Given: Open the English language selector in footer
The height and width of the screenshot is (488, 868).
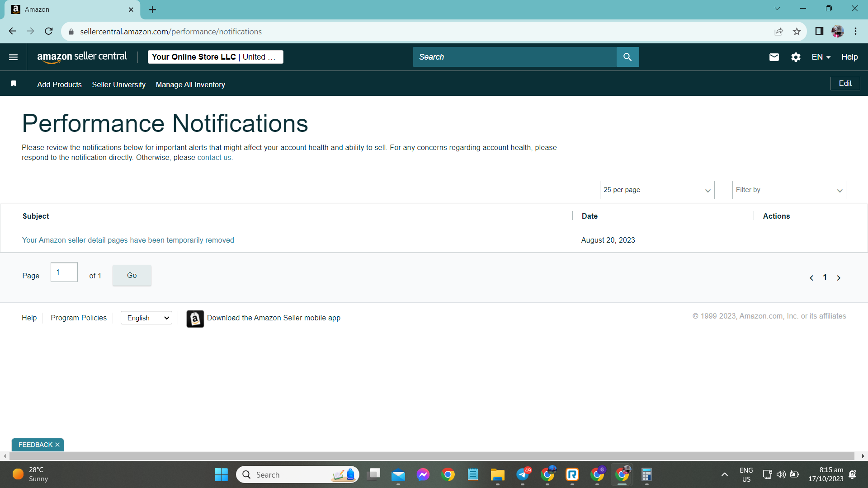Looking at the screenshot, I should click(146, 318).
